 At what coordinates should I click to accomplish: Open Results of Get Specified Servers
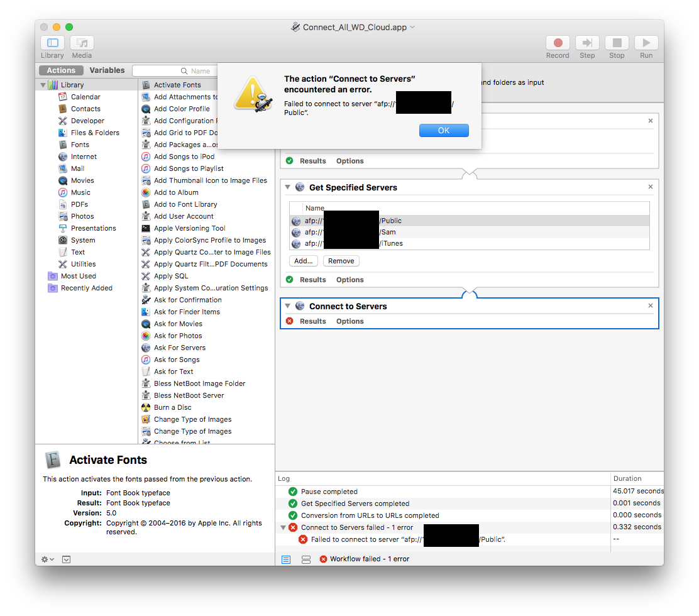(x=313, y=280)
